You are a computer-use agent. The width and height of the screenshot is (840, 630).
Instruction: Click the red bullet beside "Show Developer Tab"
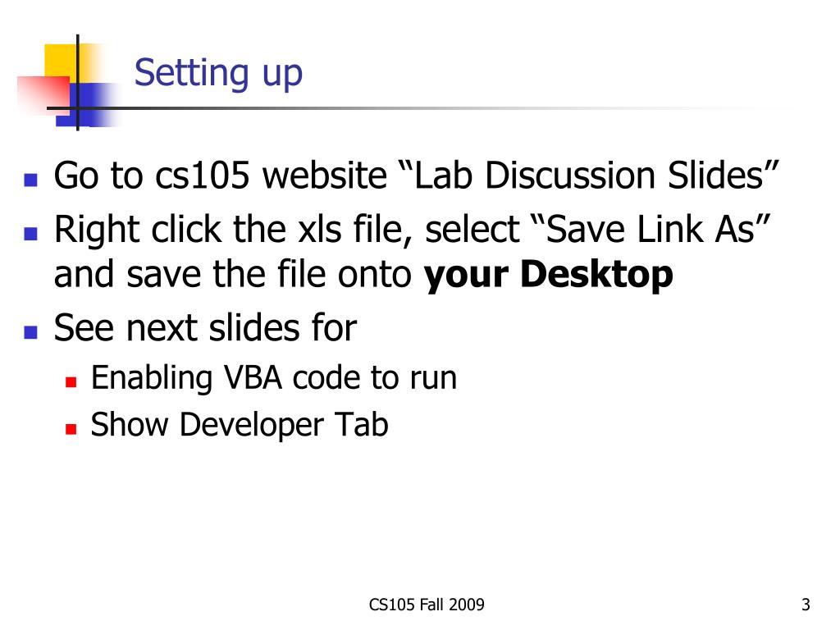pyautogui.click(x=71, y=428)
